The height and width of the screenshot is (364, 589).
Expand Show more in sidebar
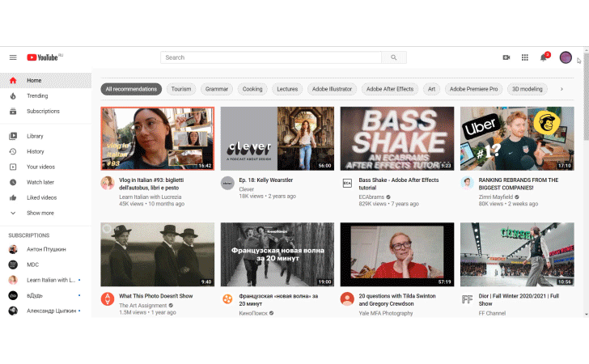(40, 213)
